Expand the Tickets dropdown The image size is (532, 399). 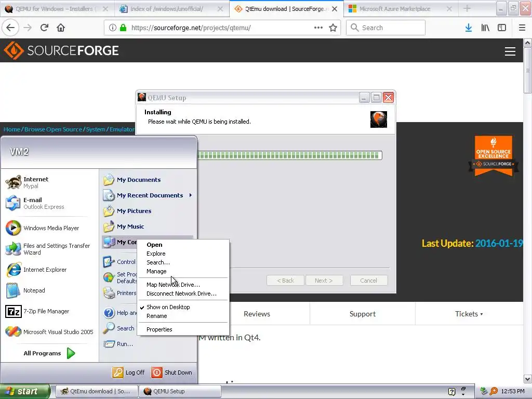(x=469, y=314)
